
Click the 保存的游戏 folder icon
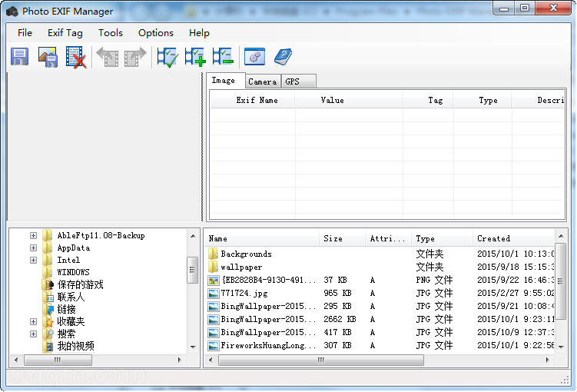coord(48,284)
